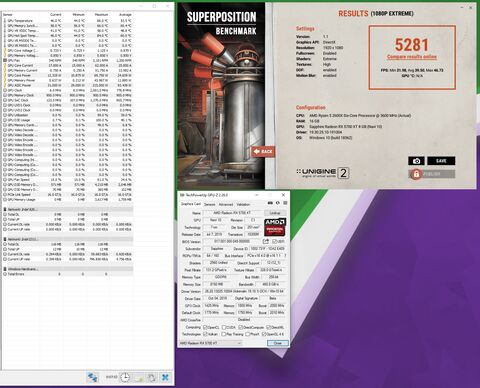The width and height of the screenshot is (480, 388).
Task: Click the Close button in GPU-Z
Action: (278, 343)
